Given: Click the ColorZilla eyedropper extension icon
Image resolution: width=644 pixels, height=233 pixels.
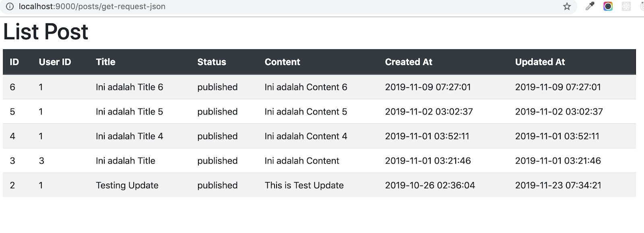Looking at the screenshot, I should [590, 6].
